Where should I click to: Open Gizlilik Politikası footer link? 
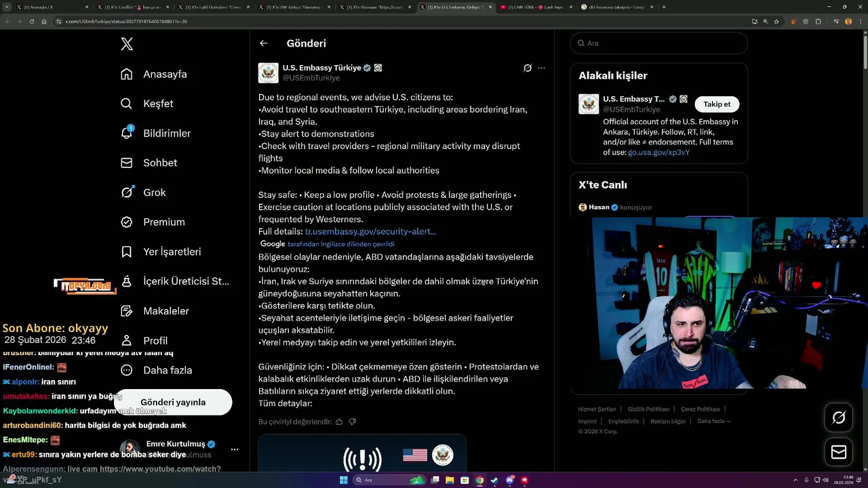(x=648, y=409)
